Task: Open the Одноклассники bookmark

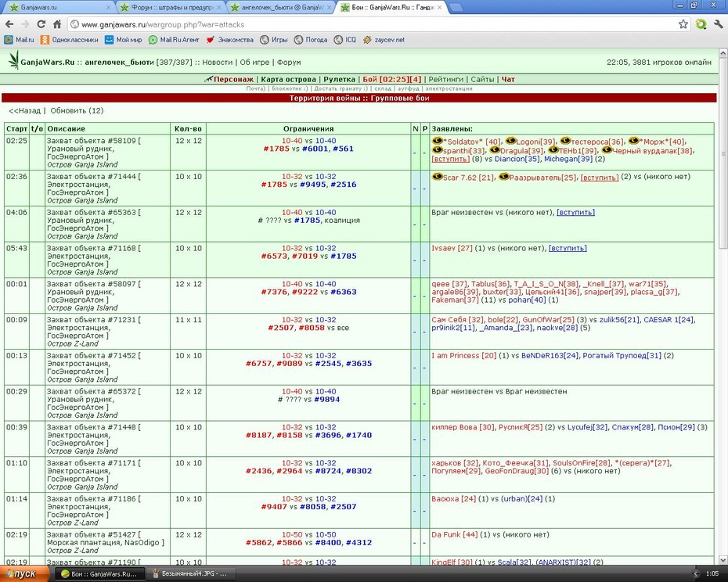Action: (70, 40)
